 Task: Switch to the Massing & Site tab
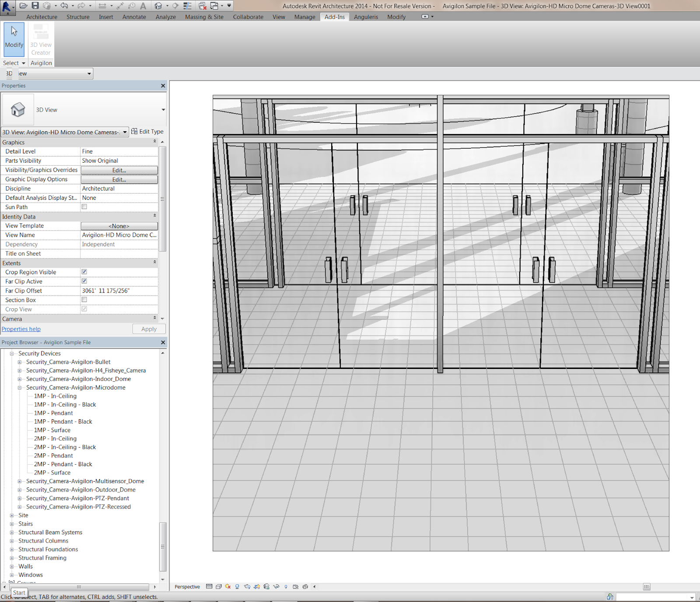point(204,17)
